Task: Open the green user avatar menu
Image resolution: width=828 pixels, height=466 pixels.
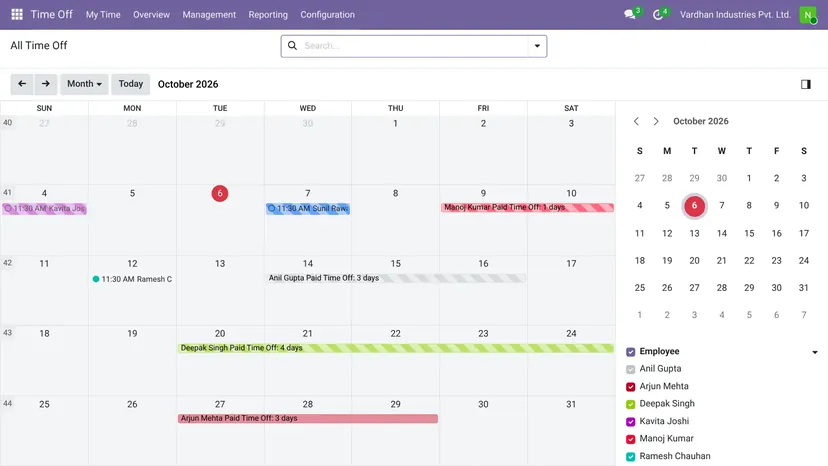Action: [807, 14]
